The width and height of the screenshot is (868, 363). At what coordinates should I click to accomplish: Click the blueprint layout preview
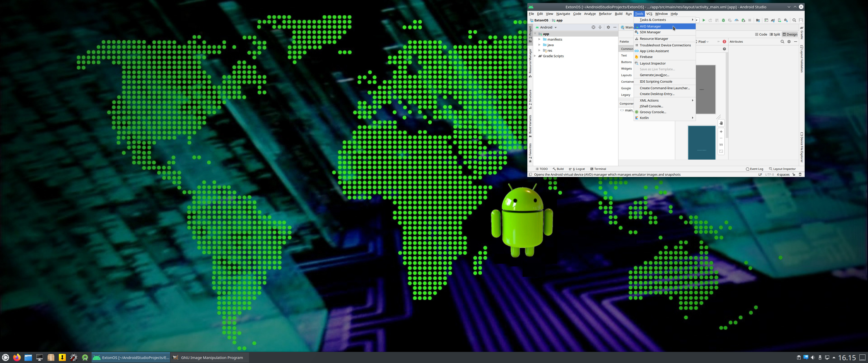[701, 143]
